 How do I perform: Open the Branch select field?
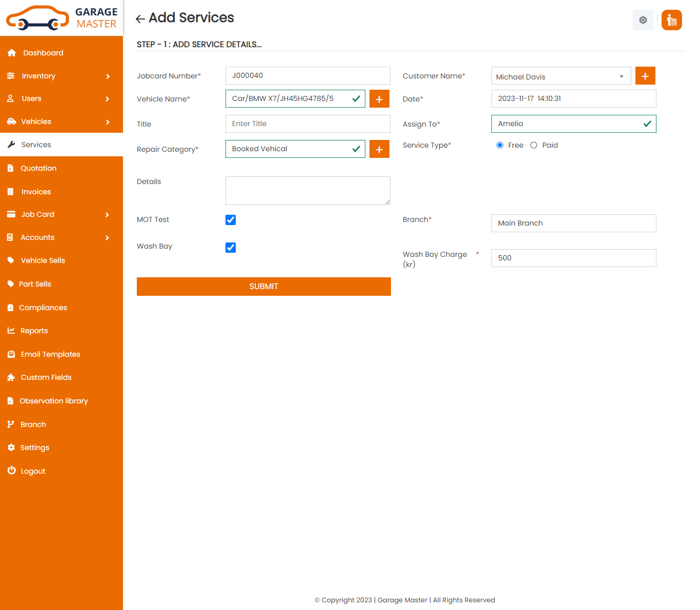click(x=574, y=223)
